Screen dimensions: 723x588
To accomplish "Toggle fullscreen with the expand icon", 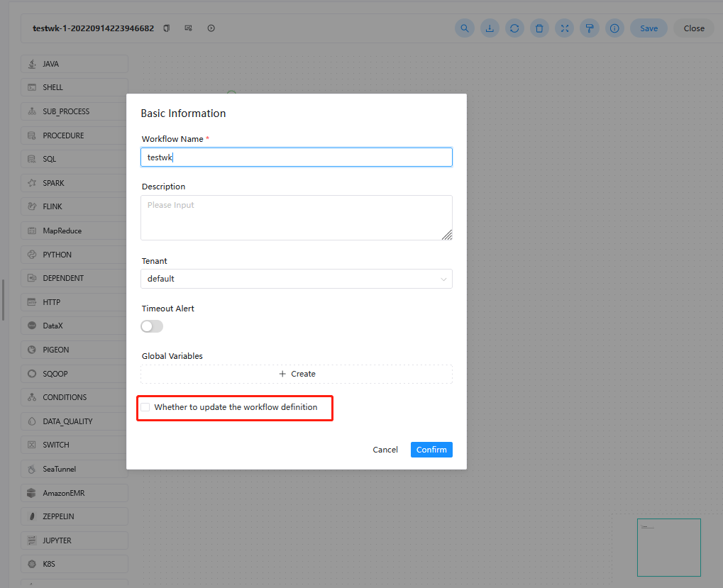I will pos(564,28).
